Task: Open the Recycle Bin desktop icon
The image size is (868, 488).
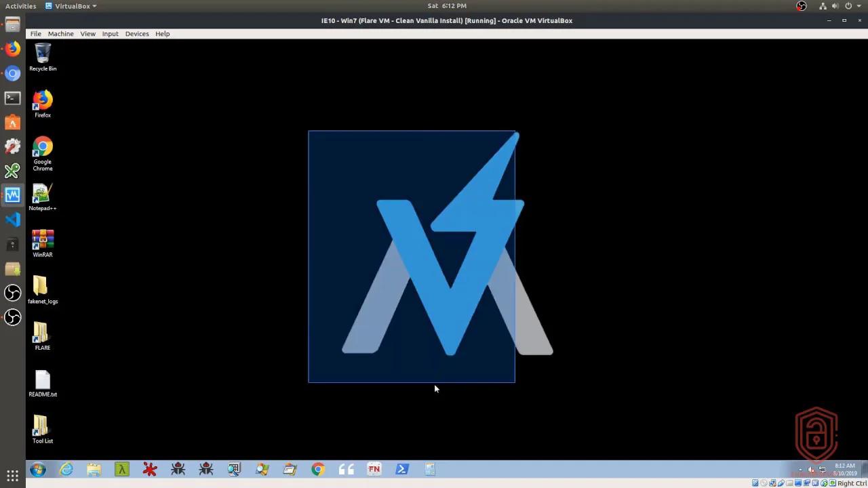Action: coord(43,54)
